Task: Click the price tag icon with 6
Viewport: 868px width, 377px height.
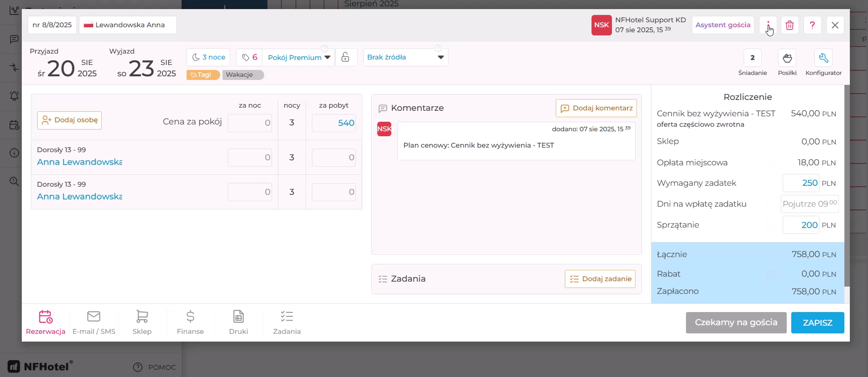Action: [249, 57]
